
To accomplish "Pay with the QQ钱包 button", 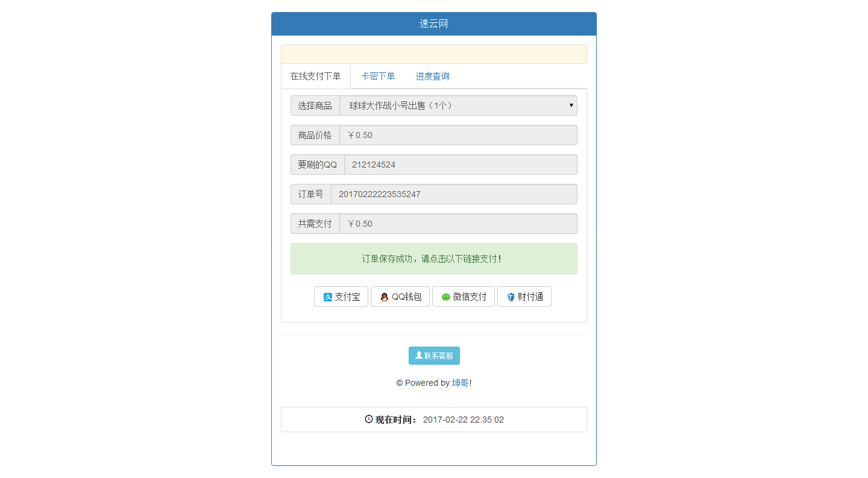I will click(400, 297).
